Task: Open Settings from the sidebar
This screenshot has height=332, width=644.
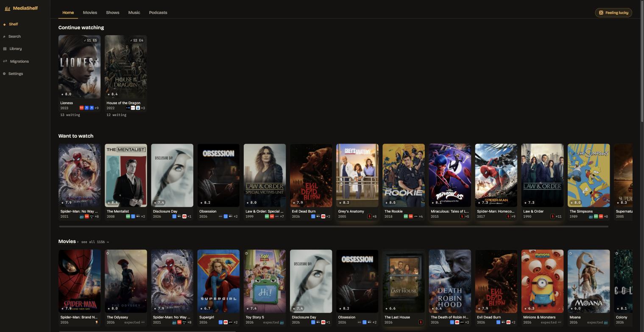Action: pyautogui.click(x=16, y=74)
